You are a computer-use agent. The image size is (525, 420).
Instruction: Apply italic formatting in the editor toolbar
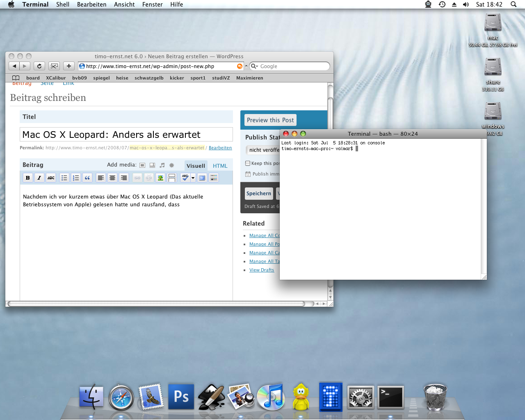39,178
